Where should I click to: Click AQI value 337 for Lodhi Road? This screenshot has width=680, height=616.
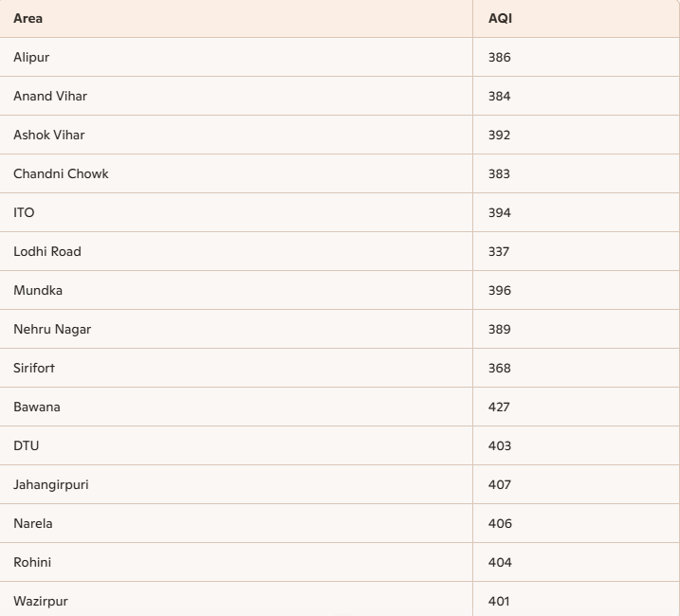tap(499, 251)
